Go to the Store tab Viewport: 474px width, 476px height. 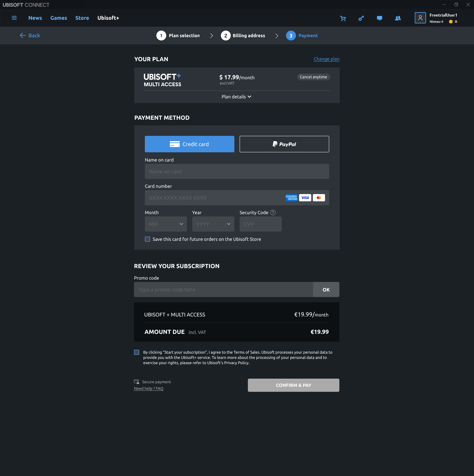(x=82, y=18)
